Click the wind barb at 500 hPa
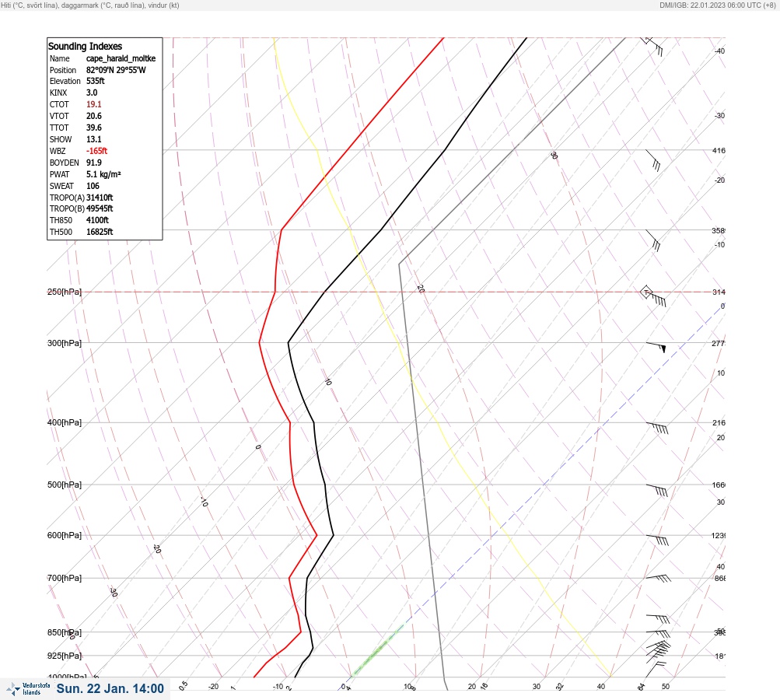Viewport: 780px width, 700px height. tap(657, 490)
